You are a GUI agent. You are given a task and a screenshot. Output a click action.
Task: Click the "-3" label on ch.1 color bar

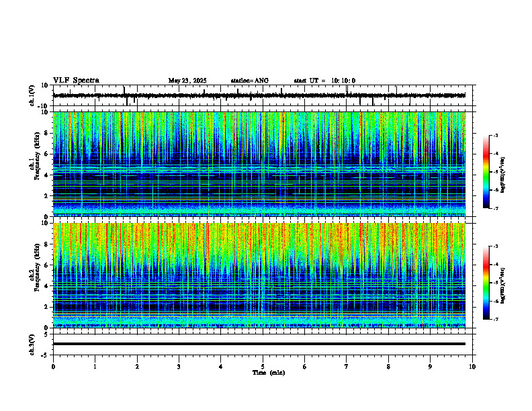click(x=496, y=135)
